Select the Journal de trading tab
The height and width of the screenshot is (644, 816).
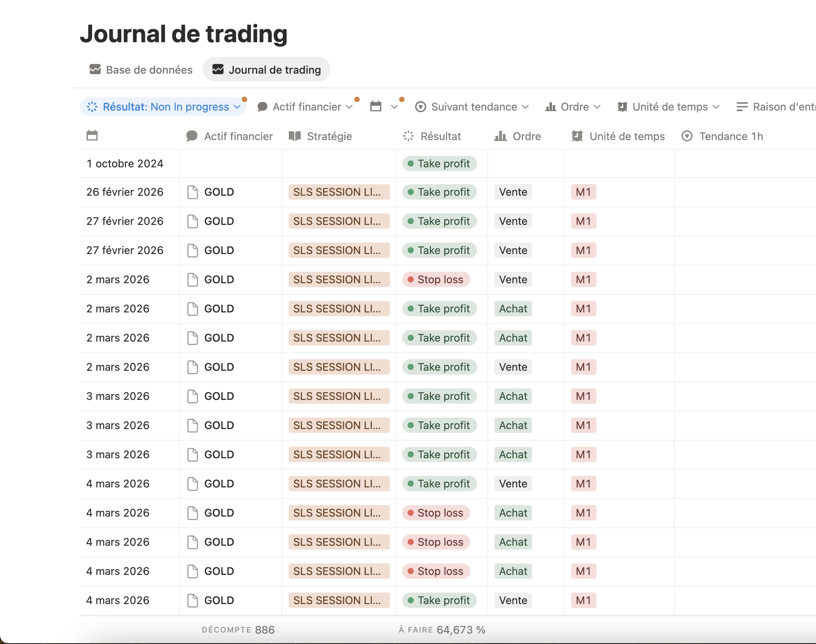(266, 70)
